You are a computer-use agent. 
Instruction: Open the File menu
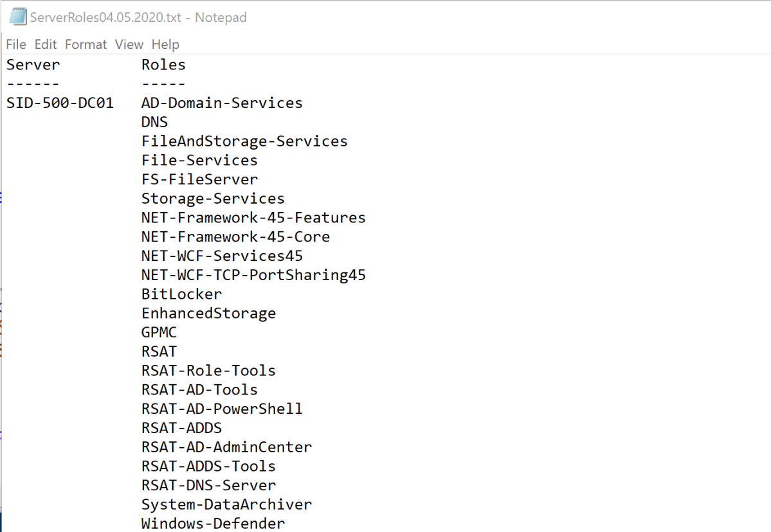(16, 44)
